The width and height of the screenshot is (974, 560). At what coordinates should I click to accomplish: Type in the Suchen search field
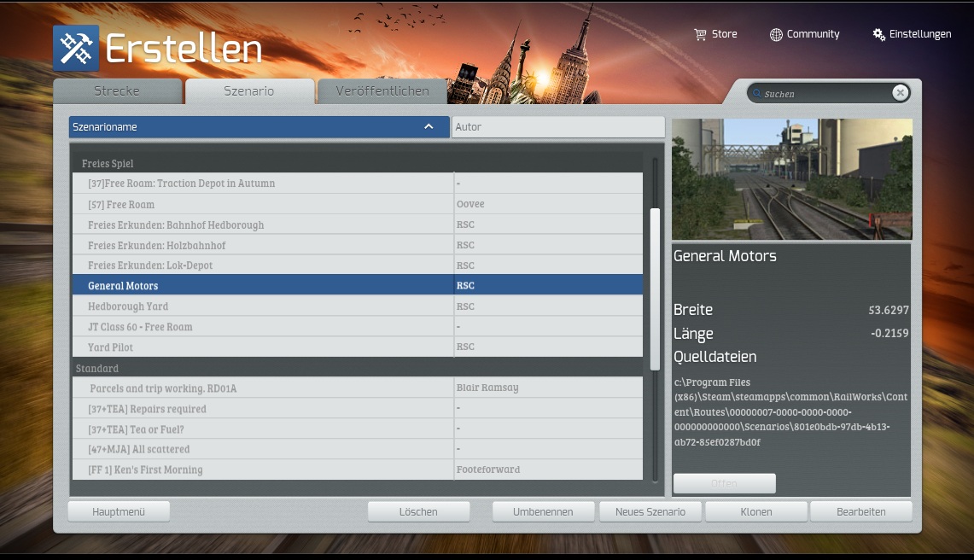824,94
